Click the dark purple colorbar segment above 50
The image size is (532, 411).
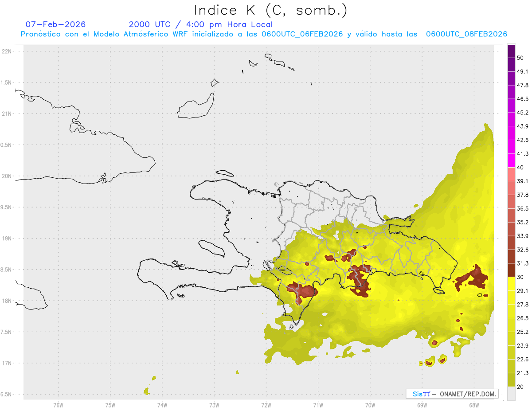(511, 51)
